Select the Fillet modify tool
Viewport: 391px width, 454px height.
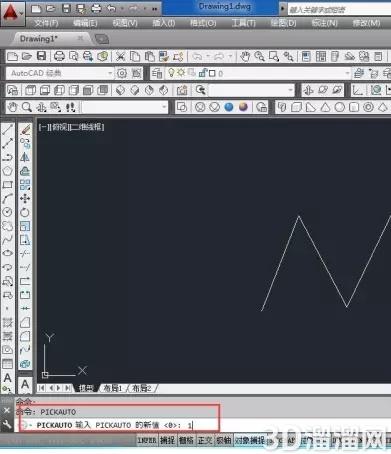pos(25,336)
